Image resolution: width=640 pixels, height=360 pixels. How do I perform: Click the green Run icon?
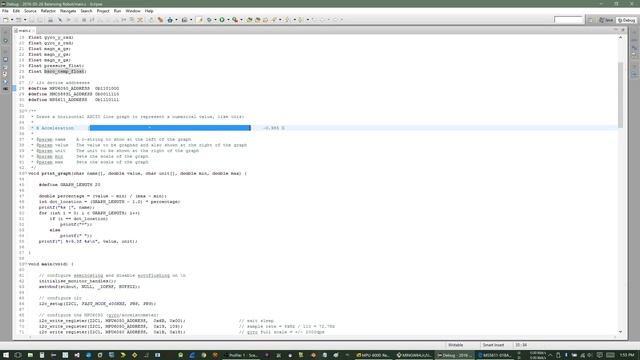pyautogui.click(x=222, y=20)
